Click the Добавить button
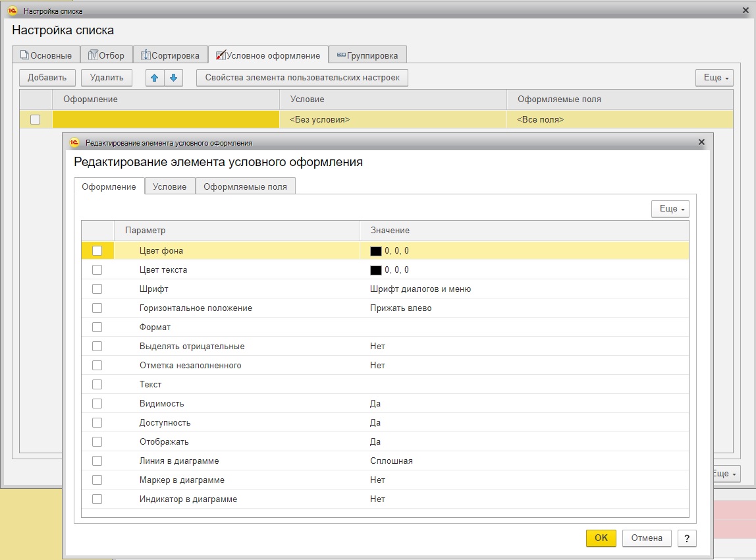The height and width of the screenshot is (560, 756). pos(47,78)
